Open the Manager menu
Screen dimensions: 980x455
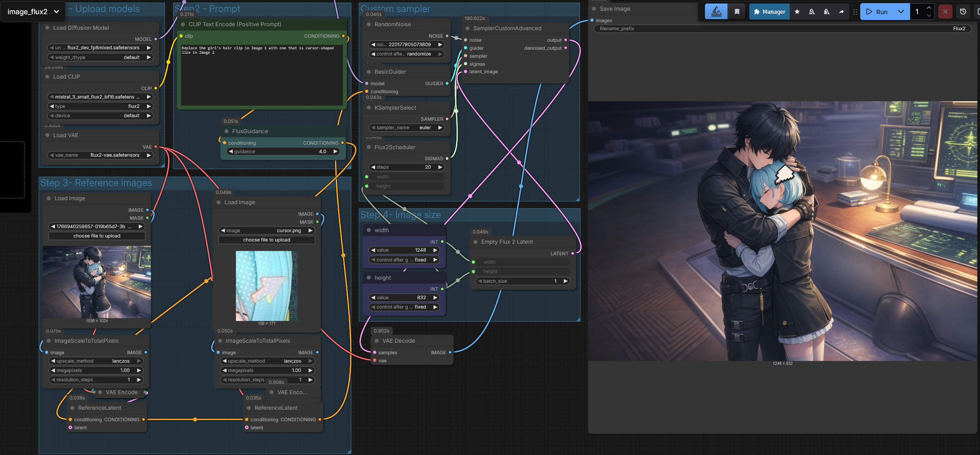click(769, 12)
